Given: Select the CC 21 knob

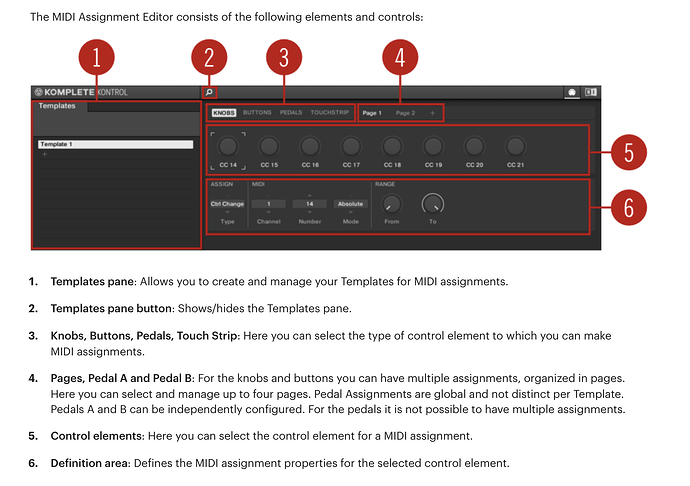Looking at the screenshot, I should tap(515, 147).
